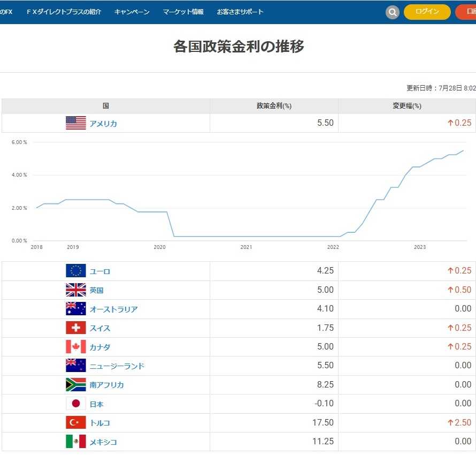
Task: Click the search magnifier icon
Action: [393, 12]
